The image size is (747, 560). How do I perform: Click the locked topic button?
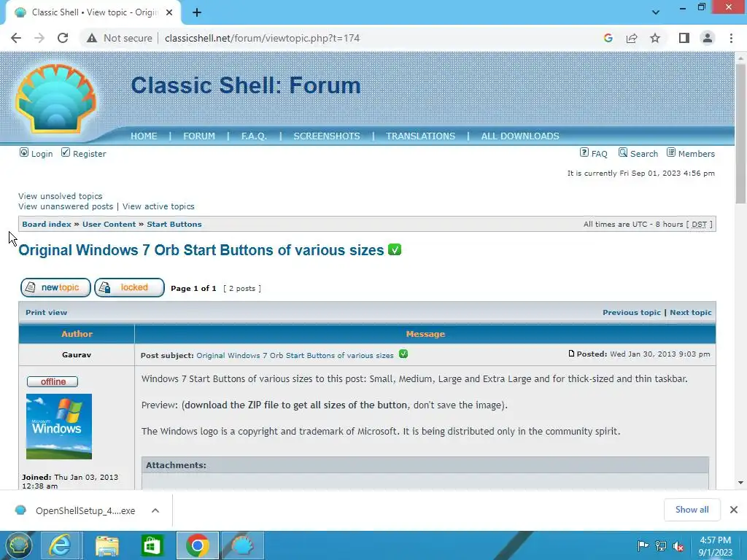tap(130, 287)
